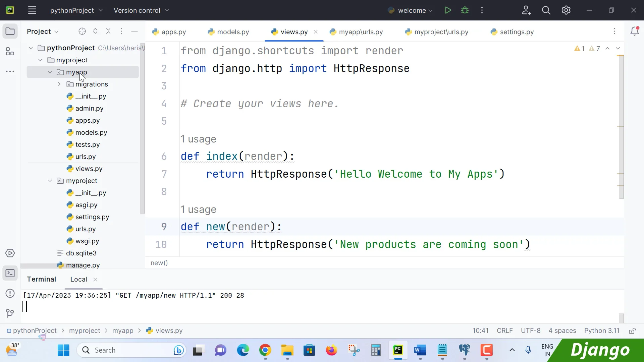Viewport: 644px width, 362px height.
Task: Select myapp in the breadcrumb bar
Action: click(123, 330)
